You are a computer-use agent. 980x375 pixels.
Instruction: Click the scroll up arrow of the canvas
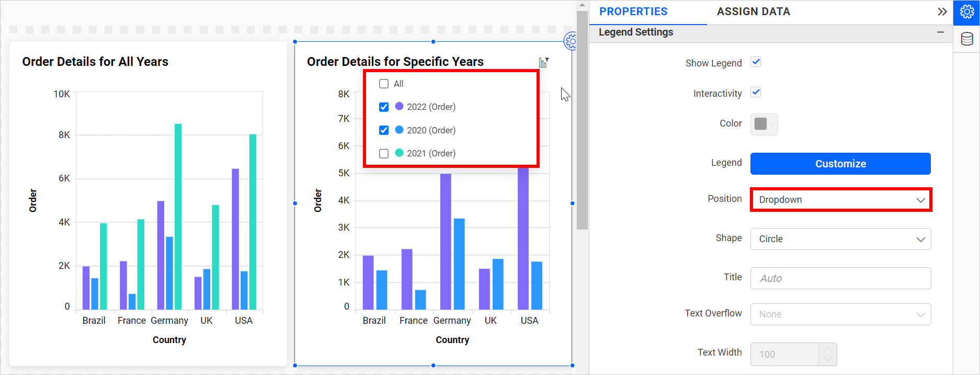pos(582,5)
